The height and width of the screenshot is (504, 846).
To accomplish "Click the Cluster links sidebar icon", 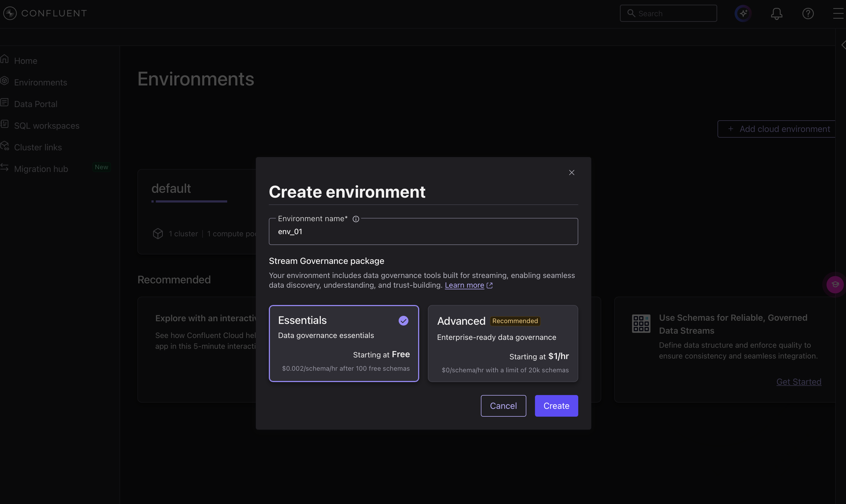I will click(x=4, y=146).
